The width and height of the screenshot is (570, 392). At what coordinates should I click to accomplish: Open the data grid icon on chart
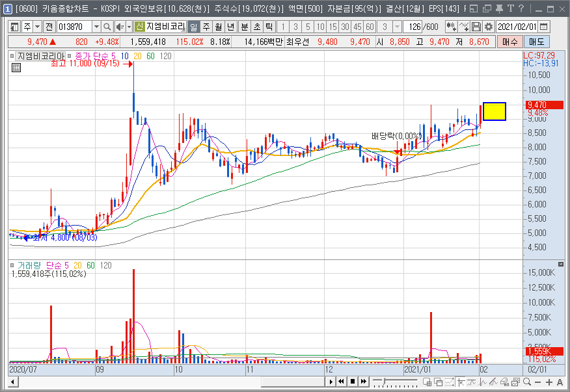[16, 68]
